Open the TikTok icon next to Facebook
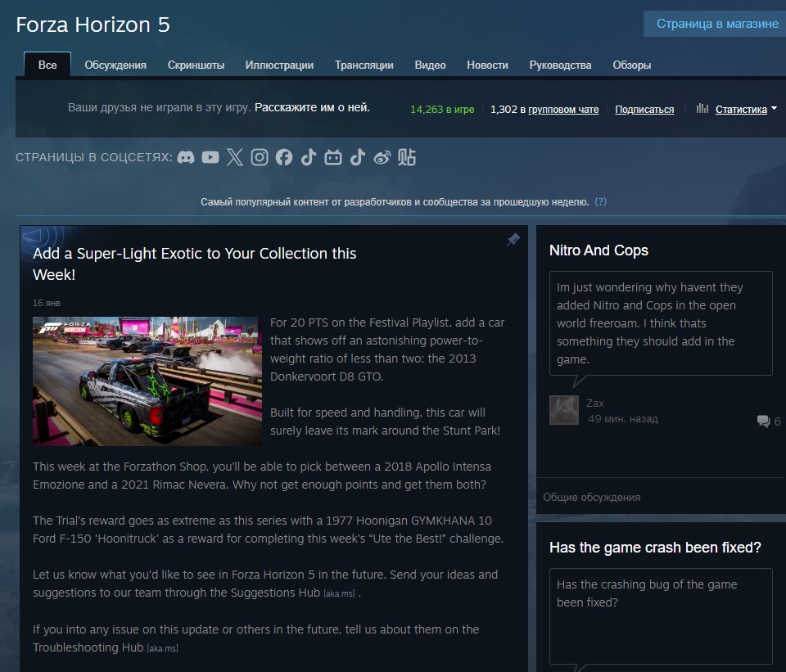 (x=309, y=157)
